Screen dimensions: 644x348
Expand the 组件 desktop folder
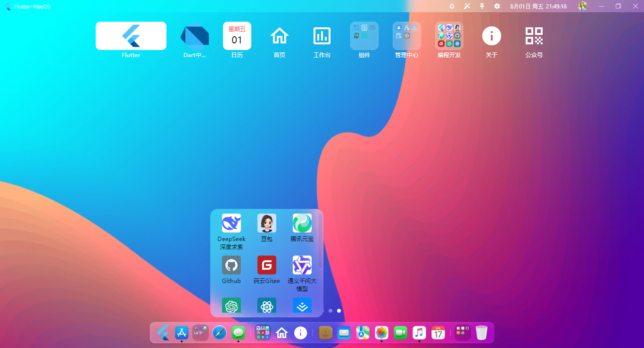364,36
